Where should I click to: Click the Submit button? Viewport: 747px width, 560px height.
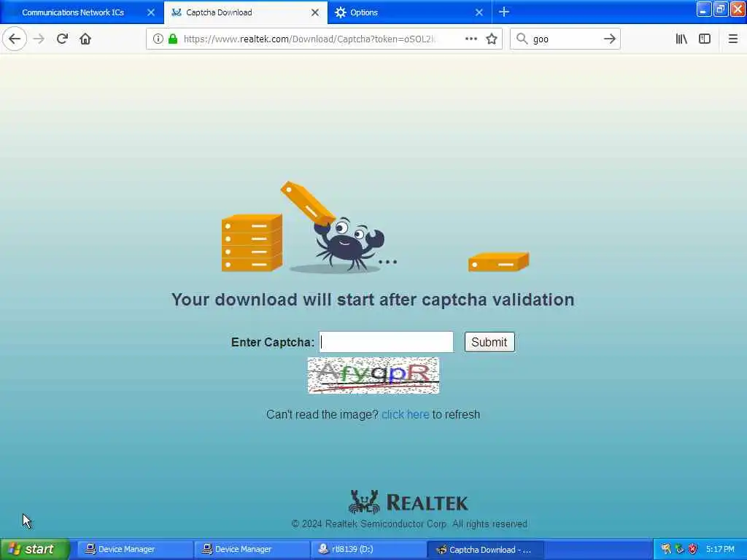tap(489, 342)
